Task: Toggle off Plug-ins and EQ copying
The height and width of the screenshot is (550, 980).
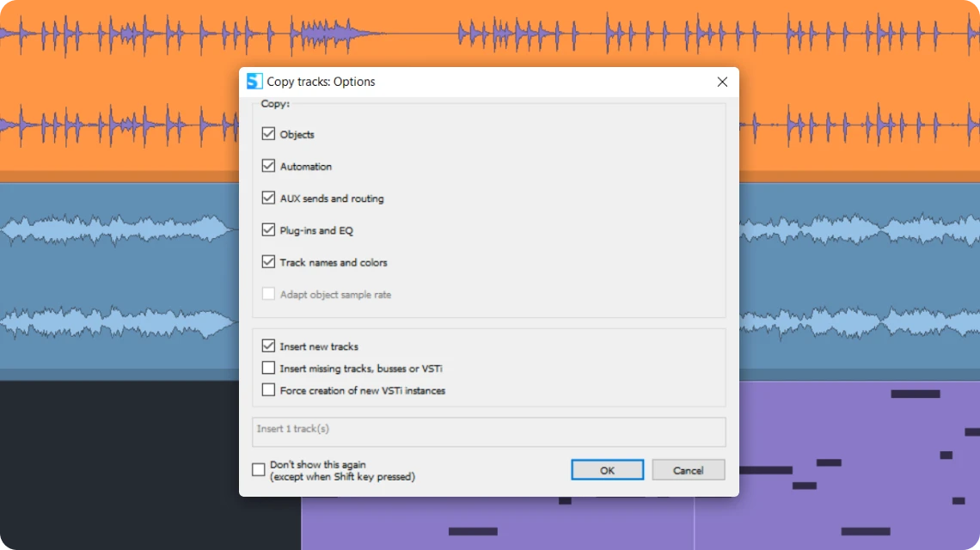Action: click(268, 229)
